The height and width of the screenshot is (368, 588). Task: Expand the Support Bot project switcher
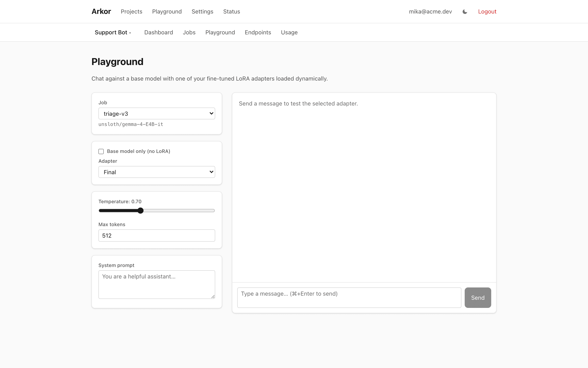(x=113, y=32)
